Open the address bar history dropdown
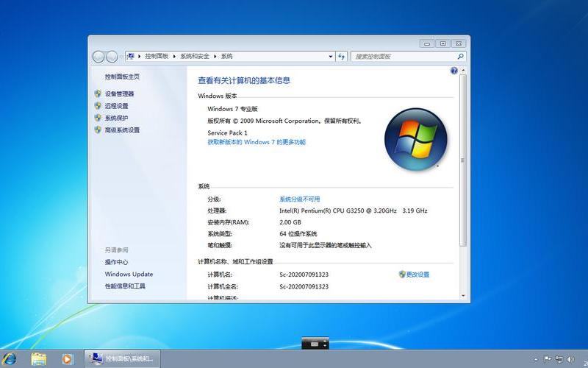Image resolution: width=588 pixels, height=368 pixels. 330,57
